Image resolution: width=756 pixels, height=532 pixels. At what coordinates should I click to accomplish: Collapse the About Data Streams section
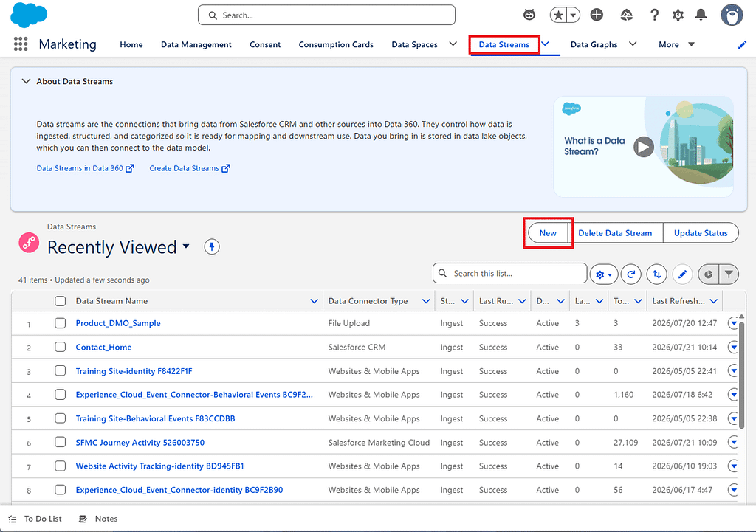(x=26, y=81)
